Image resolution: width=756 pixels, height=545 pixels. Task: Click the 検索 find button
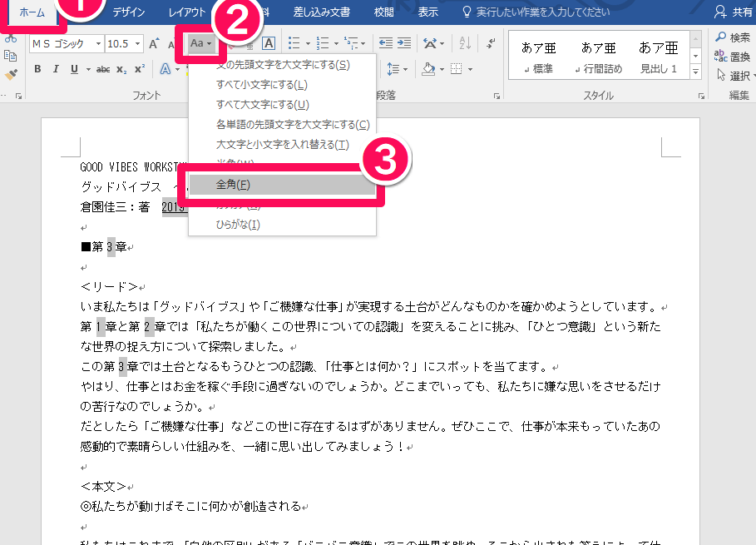point(733,37)
